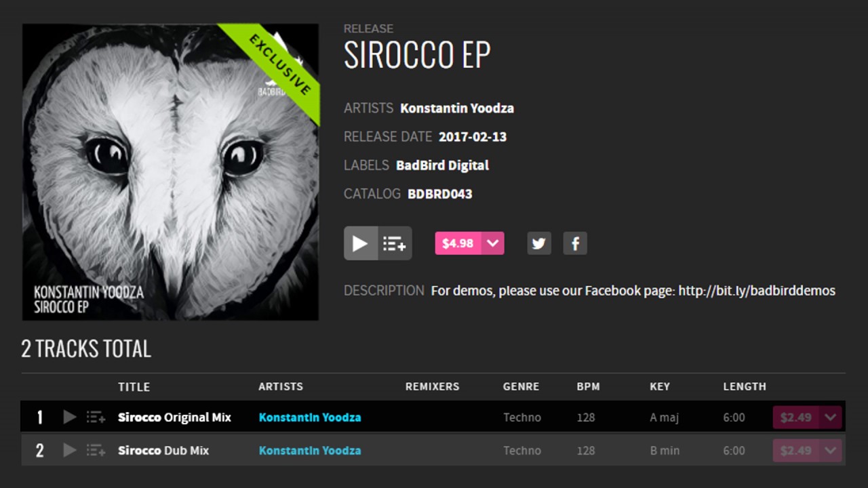Image resolution: width=868 pixels, height=488 pixels.
Task: Play the Sirocco EP release
Action: [360, 243]
